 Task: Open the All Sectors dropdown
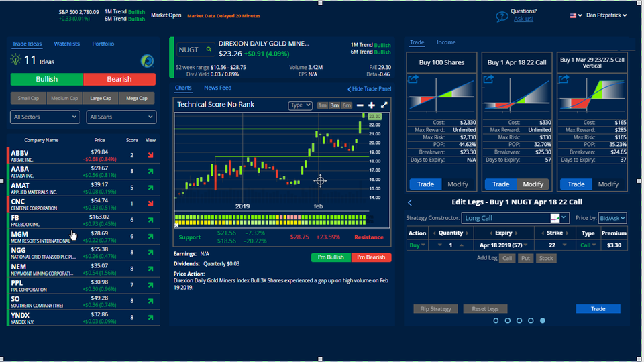45,117
